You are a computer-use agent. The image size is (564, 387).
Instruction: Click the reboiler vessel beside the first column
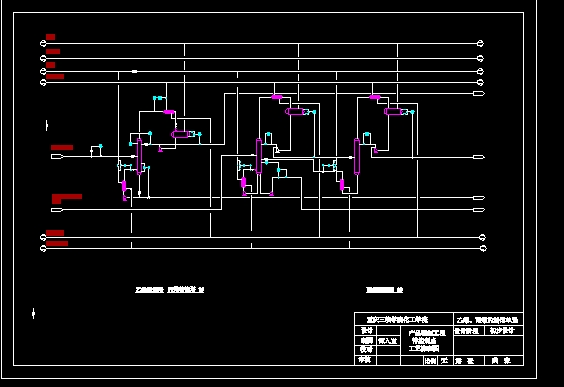[x=124, y=186]
